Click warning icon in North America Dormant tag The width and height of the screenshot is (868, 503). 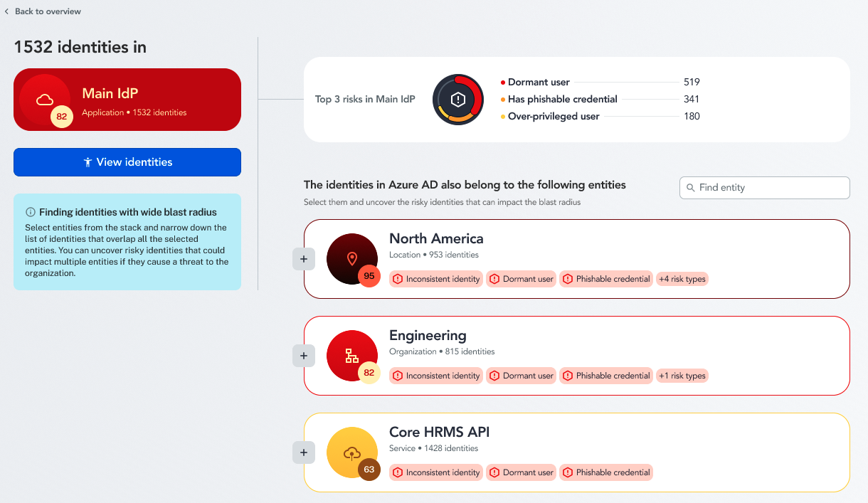tap(494, 279)
